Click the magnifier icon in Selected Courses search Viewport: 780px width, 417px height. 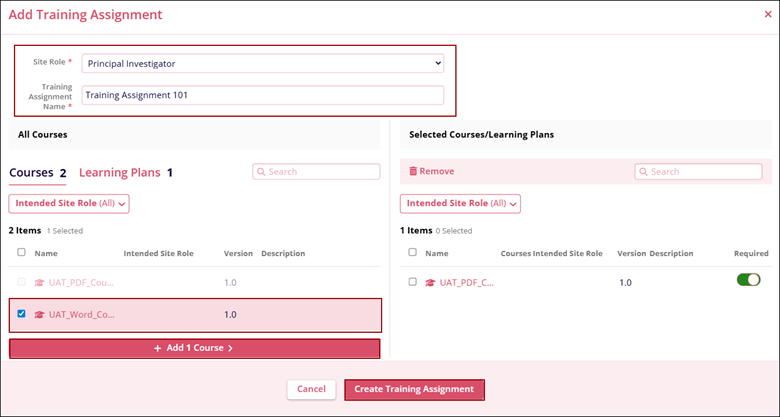[645, 172]
